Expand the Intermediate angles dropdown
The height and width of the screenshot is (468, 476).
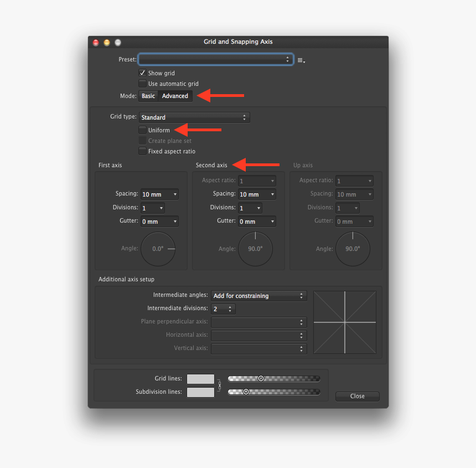coord(259,296)
